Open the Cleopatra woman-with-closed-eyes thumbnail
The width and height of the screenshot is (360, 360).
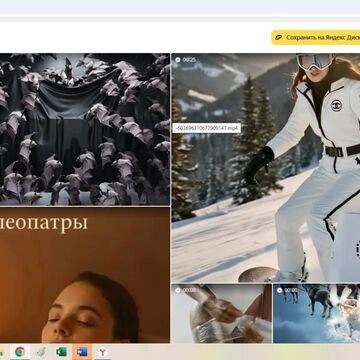pos(85,275)
